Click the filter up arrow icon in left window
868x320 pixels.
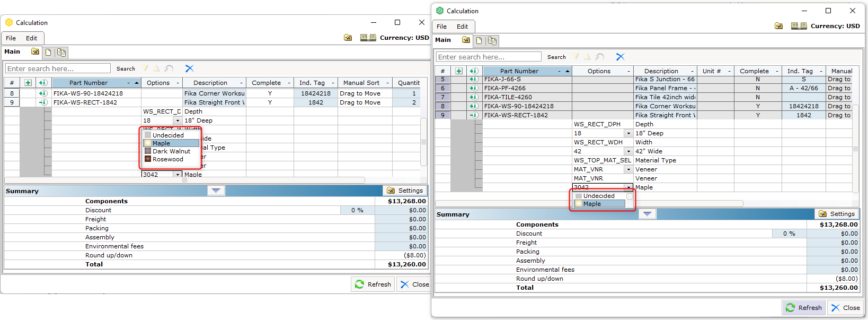156,68
